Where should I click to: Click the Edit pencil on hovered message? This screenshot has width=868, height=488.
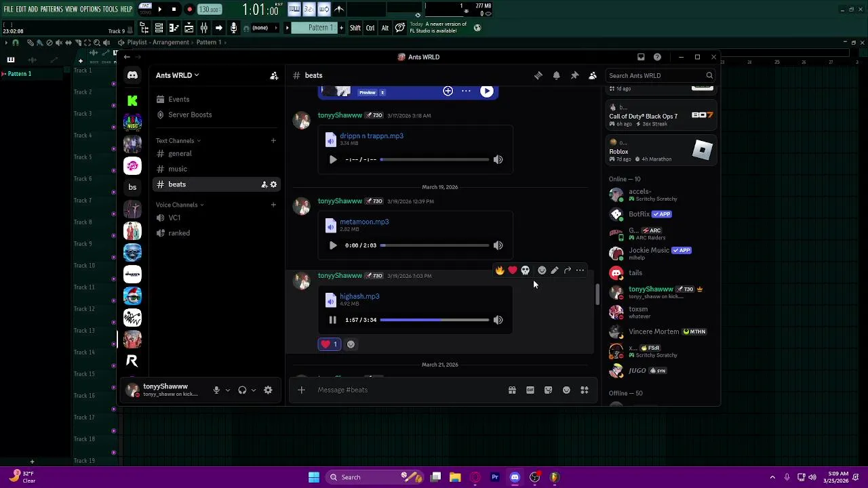pos(555,270)
